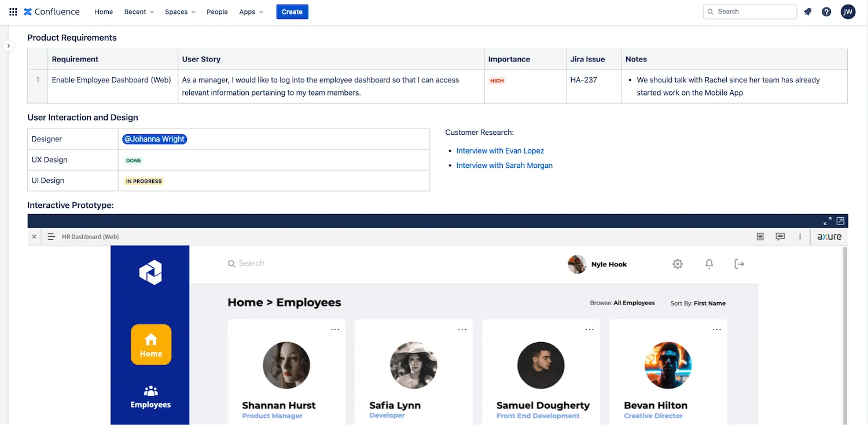The image size is (868, 425).
Task: Click the logout icon in HR dashboard
Action: (x=739, y=264)
